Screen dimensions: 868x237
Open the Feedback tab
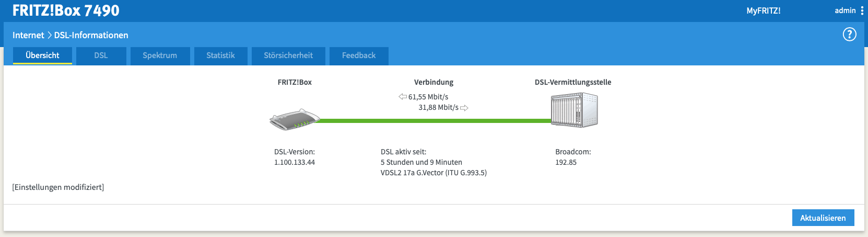359,55
